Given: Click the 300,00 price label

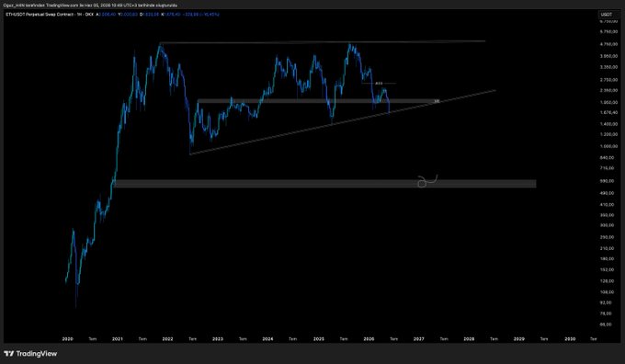Looking at the screenshot, I should 606,225.
